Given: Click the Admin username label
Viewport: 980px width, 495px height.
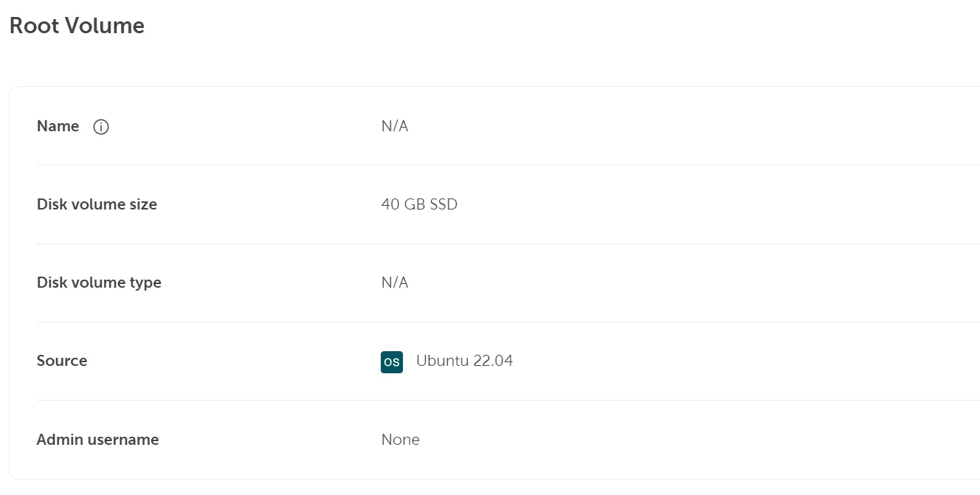Looking at the screenshot, I should [97, 439].
